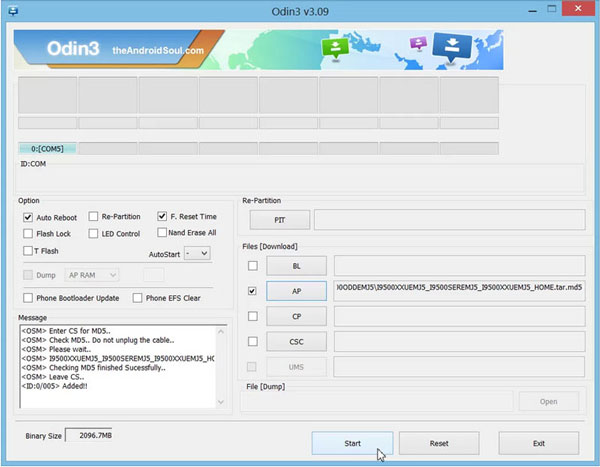This screenshot has height=467, width=600.
Task: Click the 'Please wait..' log entry
Action: [x=56, y=349]
